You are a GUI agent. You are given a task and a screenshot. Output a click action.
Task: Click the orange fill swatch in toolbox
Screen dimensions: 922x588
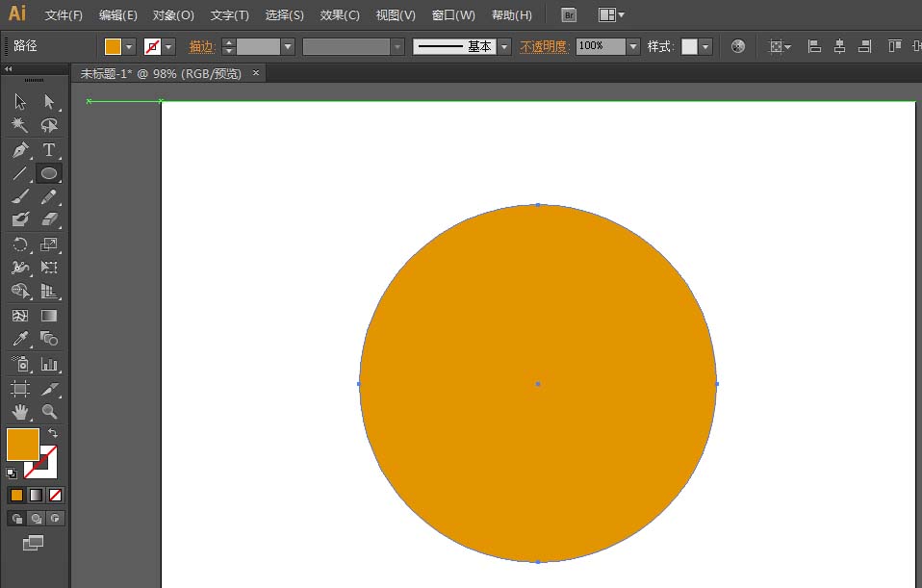[x=22, y=445]
